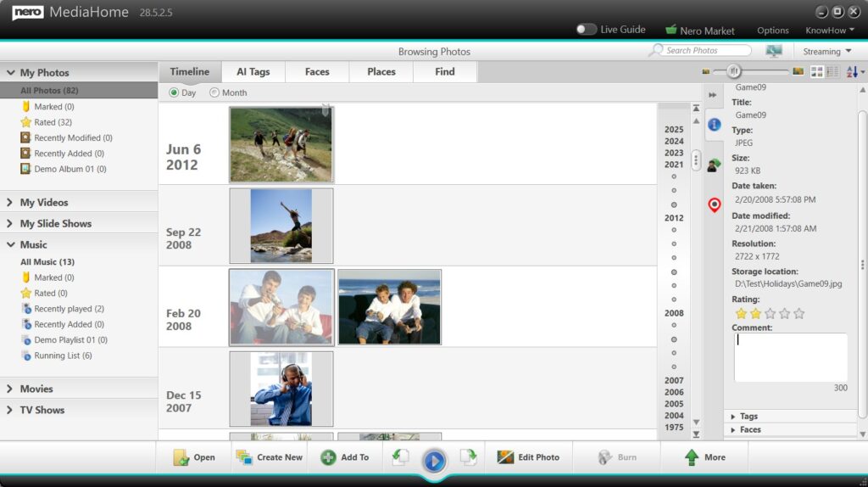Click the Rated photos star icon

click(25, 122)
